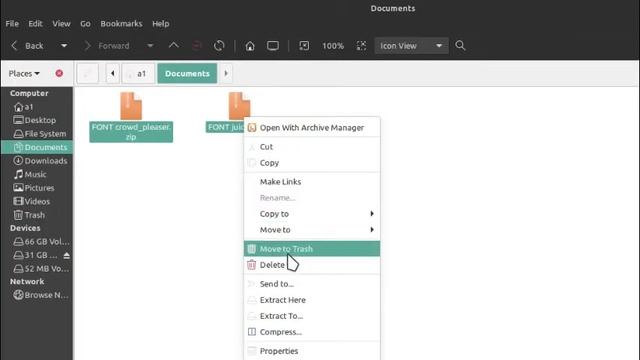Open the Go menu
This screenshot has height=360, width=640.
[x=85, y=24]
